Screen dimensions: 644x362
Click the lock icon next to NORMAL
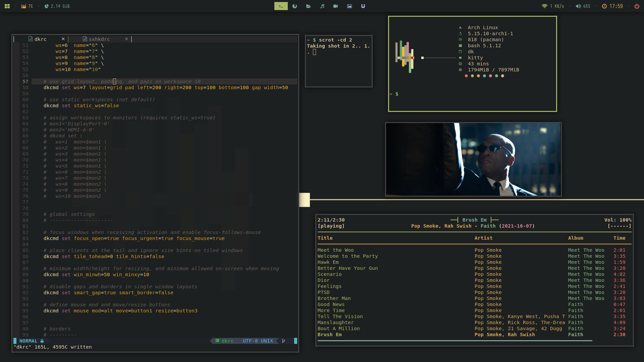tap(42, 341)
